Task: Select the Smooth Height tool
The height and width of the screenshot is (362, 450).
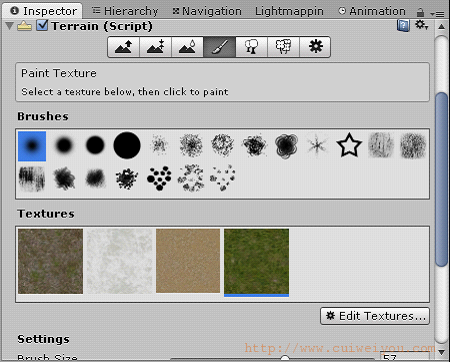Action: click(x=188, y=47)
